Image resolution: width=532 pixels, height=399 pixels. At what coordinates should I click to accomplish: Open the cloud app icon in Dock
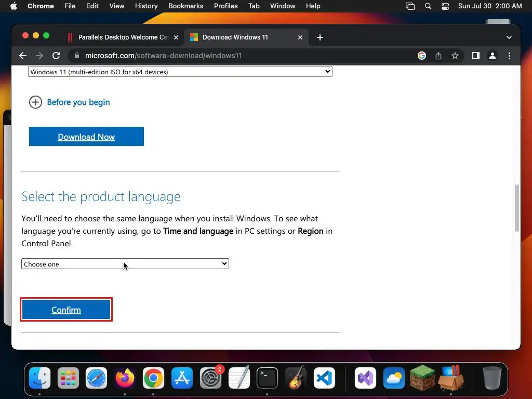click(394, 378)
